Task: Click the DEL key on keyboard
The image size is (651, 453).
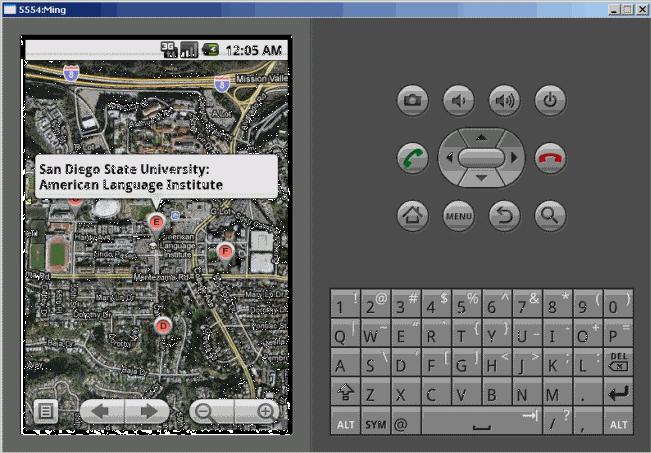Action: click(x=618, y=362)
